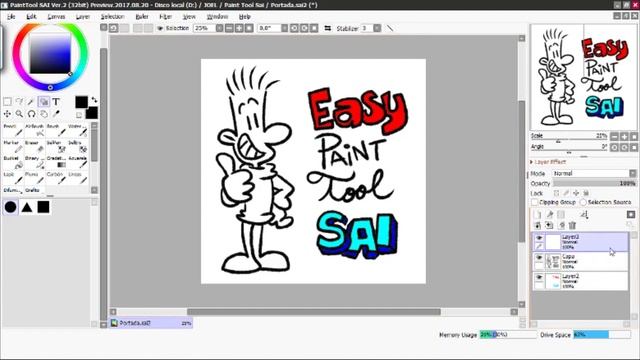640x360 pixels.
Task: Open the File menu
Action: click(x=11, y=17)
